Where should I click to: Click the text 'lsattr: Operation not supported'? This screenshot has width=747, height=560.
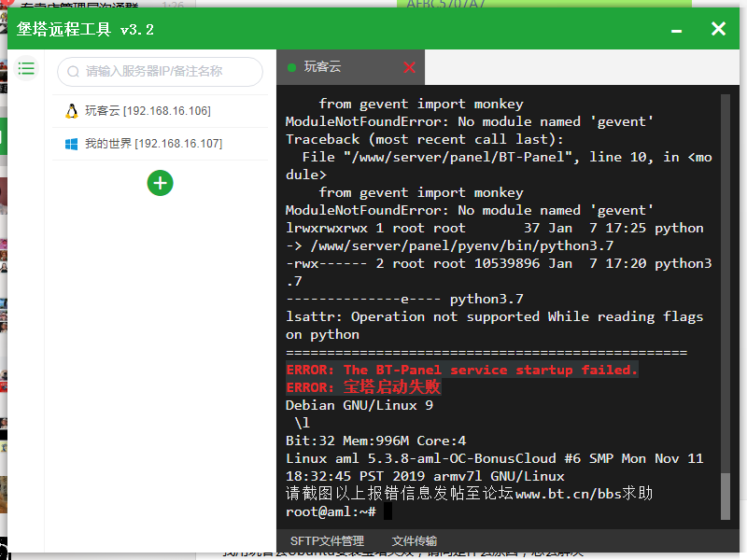click(x=413, y=316)
